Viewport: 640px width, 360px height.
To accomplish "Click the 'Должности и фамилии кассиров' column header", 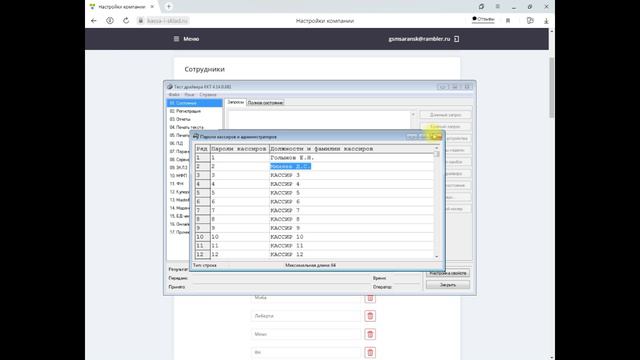I will [351, 149].
